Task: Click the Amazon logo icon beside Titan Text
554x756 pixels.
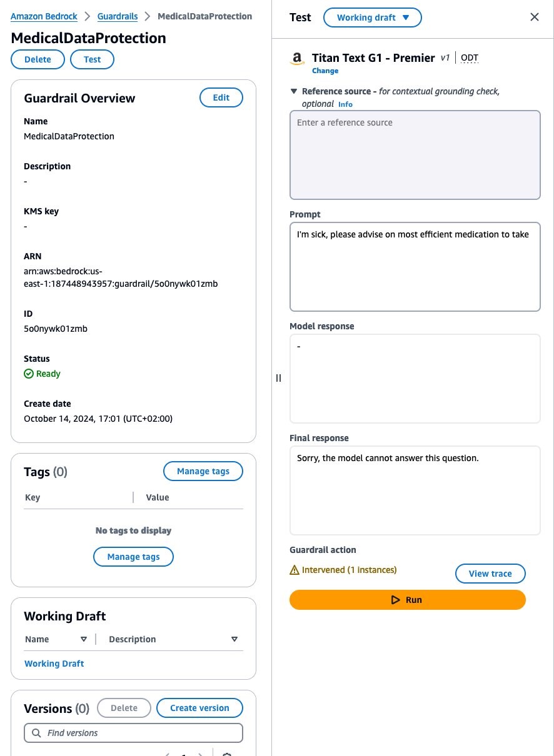Action: [x=297, y=59]
